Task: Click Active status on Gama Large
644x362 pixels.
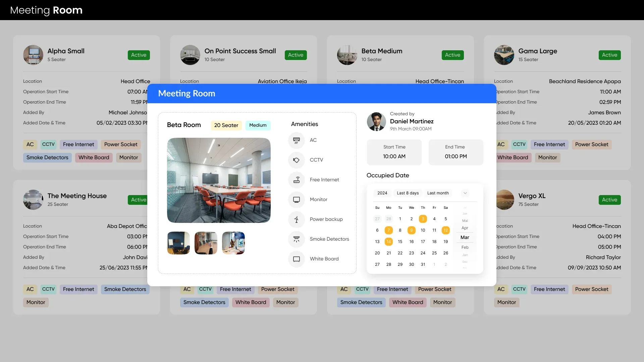Action: [x=609, y=55]
